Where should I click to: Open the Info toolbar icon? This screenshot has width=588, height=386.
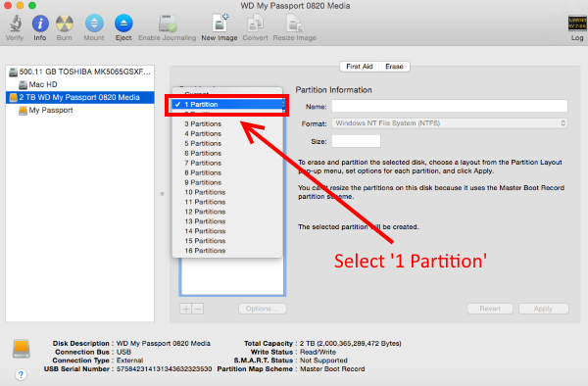(x=40, y=24)
